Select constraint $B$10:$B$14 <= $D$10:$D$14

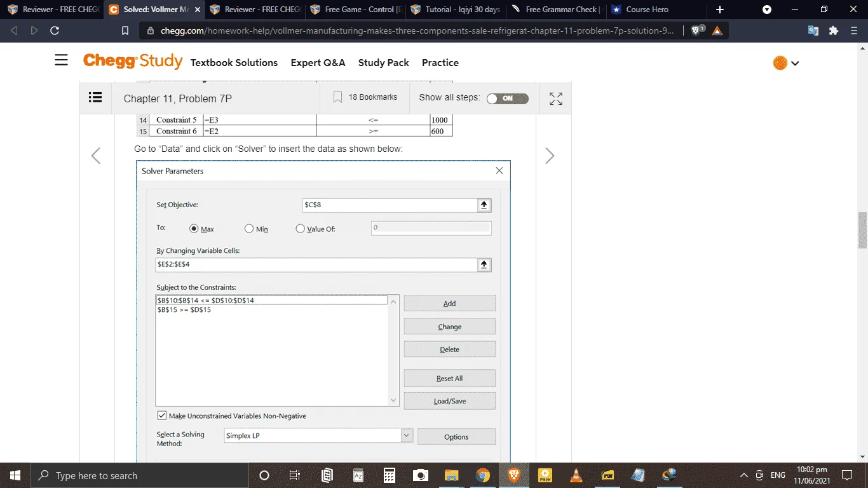(271, 300)
